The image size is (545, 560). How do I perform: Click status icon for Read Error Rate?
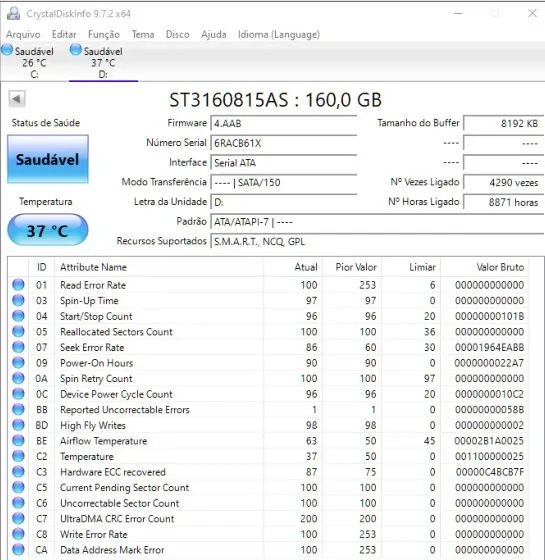[x=18, y=285]
